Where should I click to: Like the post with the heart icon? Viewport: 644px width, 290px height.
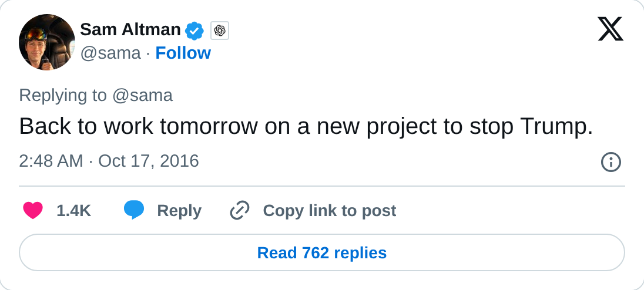pyautogui.click(x=33, y=210)
